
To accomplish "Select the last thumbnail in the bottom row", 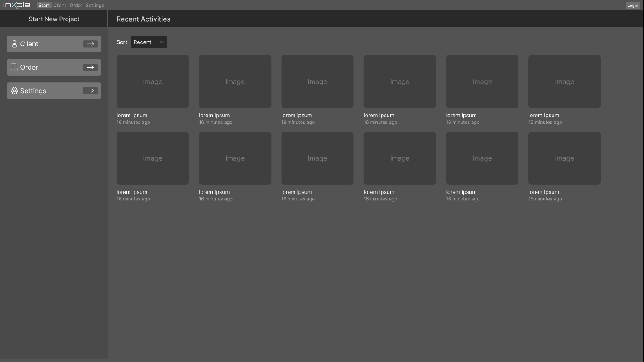I will tap(564, 158).
